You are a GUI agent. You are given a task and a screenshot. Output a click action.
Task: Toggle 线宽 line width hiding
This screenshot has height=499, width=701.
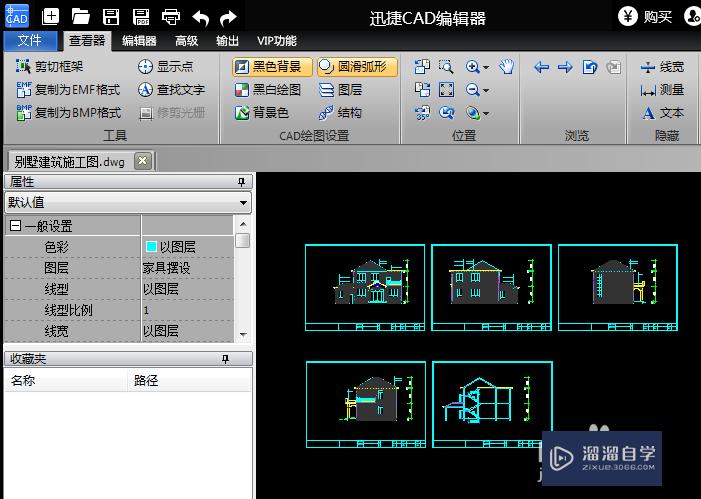(662, 67)
